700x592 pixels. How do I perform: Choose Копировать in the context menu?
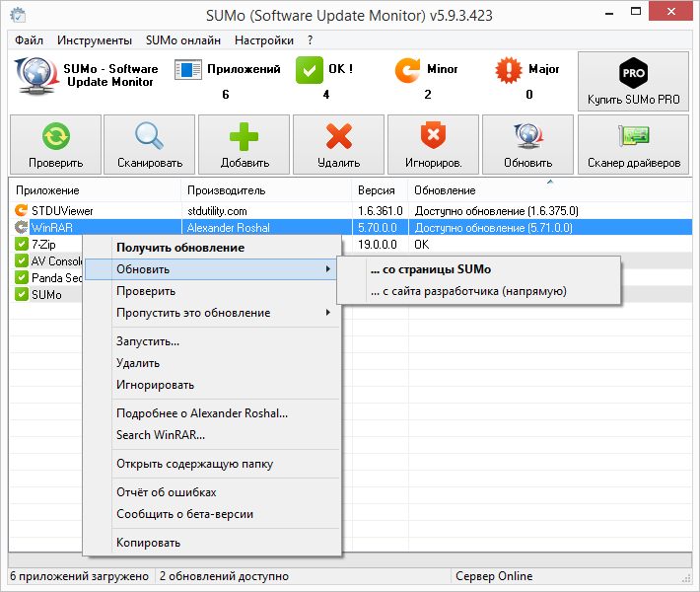213,543
